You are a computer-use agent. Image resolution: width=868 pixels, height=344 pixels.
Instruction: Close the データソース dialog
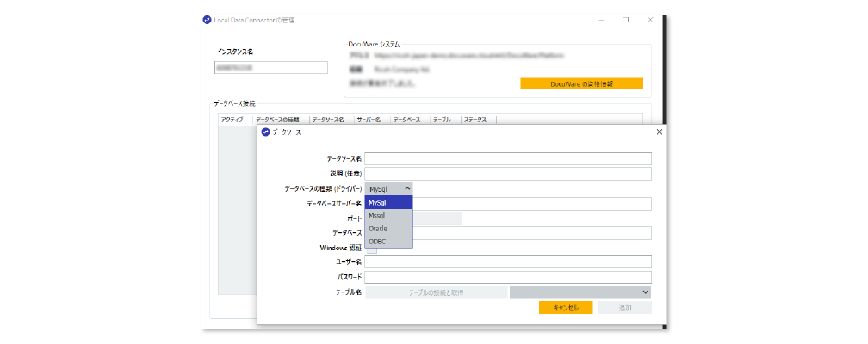(x=660, y=132)
